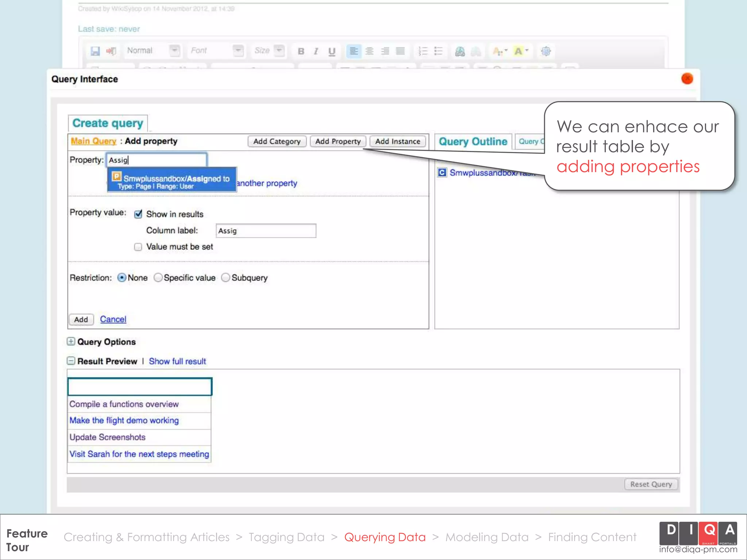The height and width of the screenshot is (560, 747).
Task: Click the category icon in Query Outline
Action: (442, 172)
